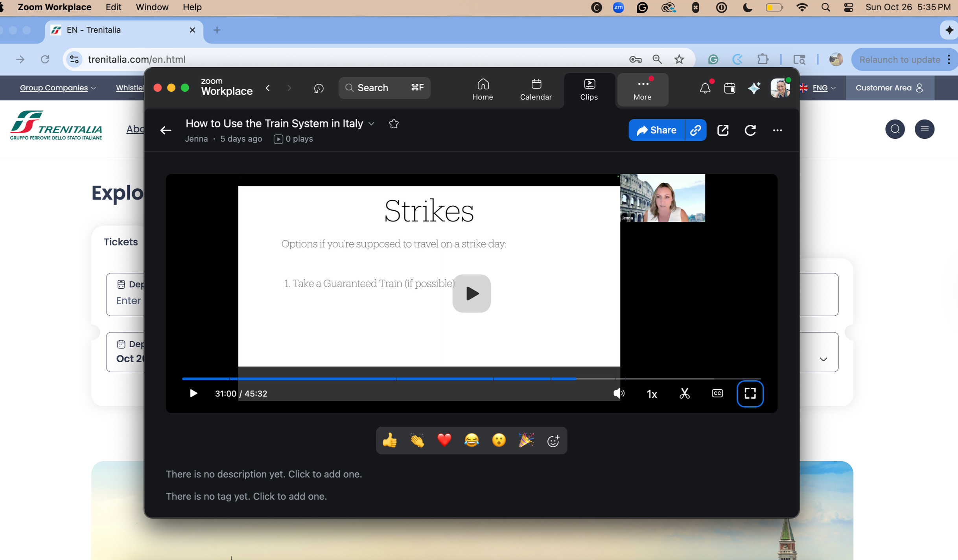Click the trim scissors icon in player

(684, 393)
